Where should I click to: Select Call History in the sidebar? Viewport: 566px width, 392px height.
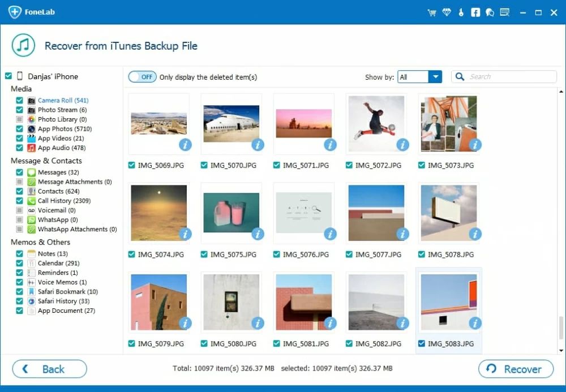click(x=63, y=201)
